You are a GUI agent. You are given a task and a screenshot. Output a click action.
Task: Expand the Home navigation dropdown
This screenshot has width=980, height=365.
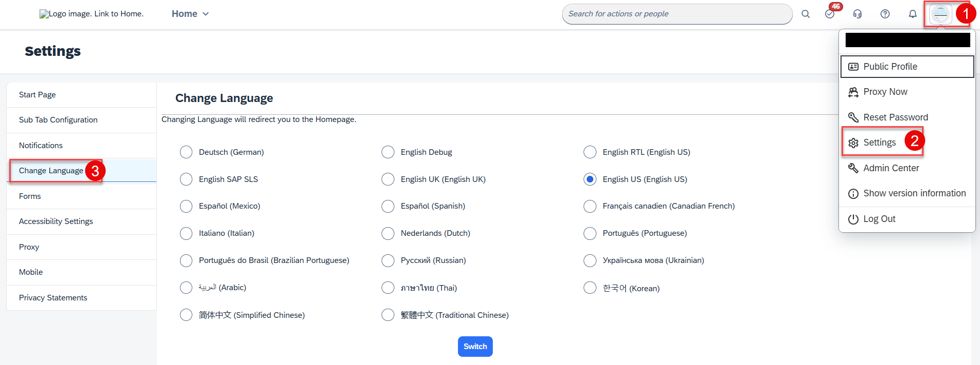pyautogui.click(x=190, y=14)
